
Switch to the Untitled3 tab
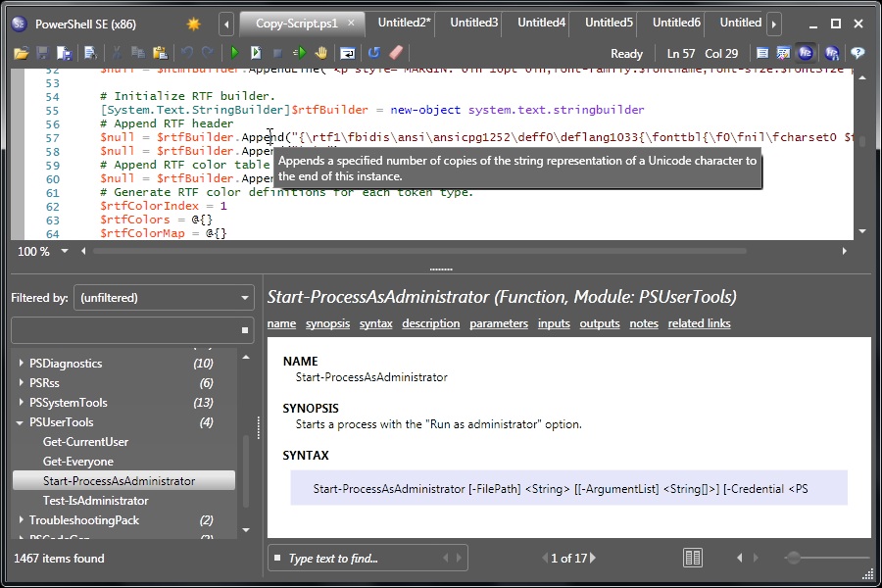473,22
